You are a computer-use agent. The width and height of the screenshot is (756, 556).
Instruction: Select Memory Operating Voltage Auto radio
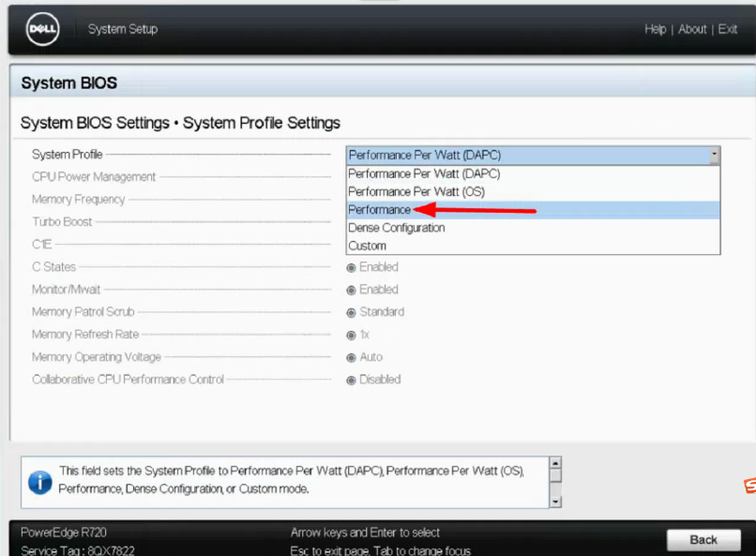coord(352,358)
